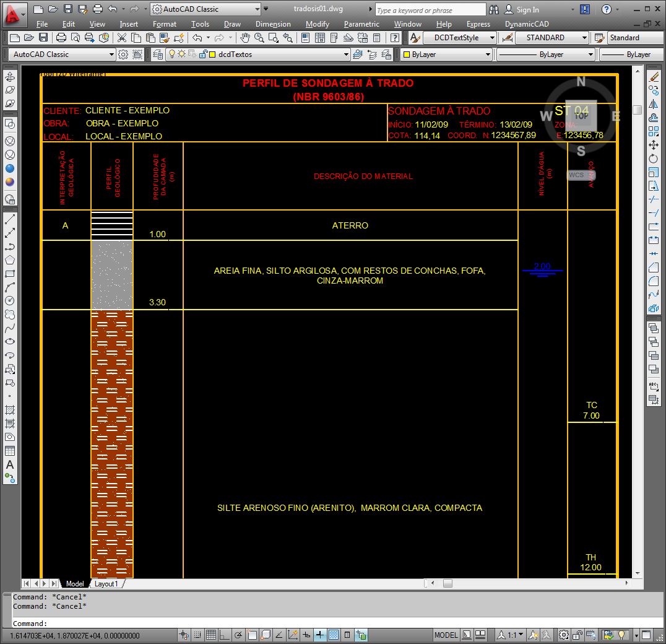Toggle Polar Tracking in status bar
The height and width of the screenshot is (644, 666).
pyautogui.click(x=238, y=635)
